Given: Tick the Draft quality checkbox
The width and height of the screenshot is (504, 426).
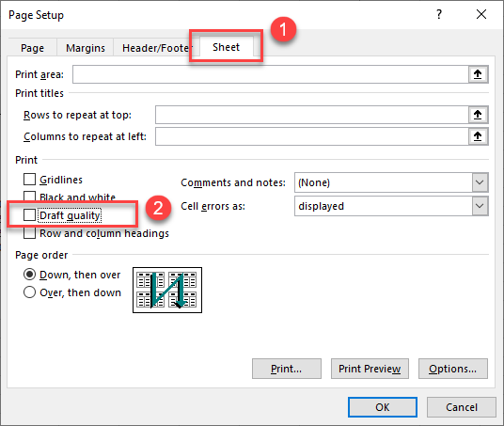Looking at the screenshot, I should tap(29, 215).
